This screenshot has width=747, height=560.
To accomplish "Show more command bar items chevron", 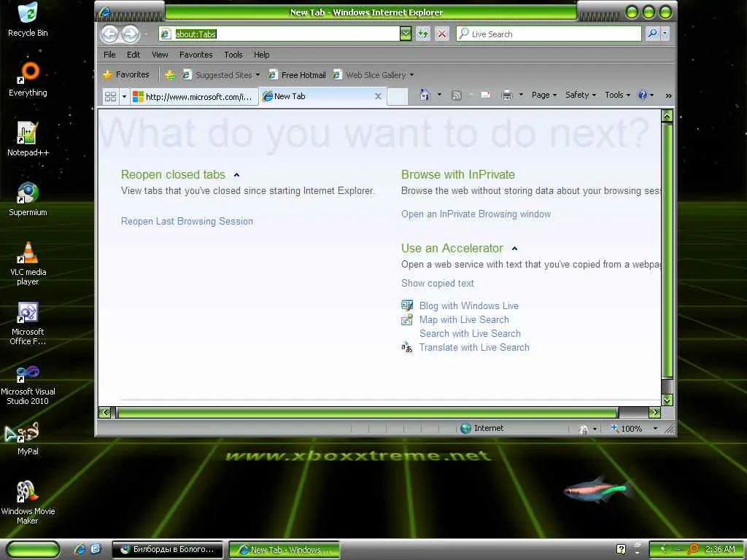I will (668, 96).
